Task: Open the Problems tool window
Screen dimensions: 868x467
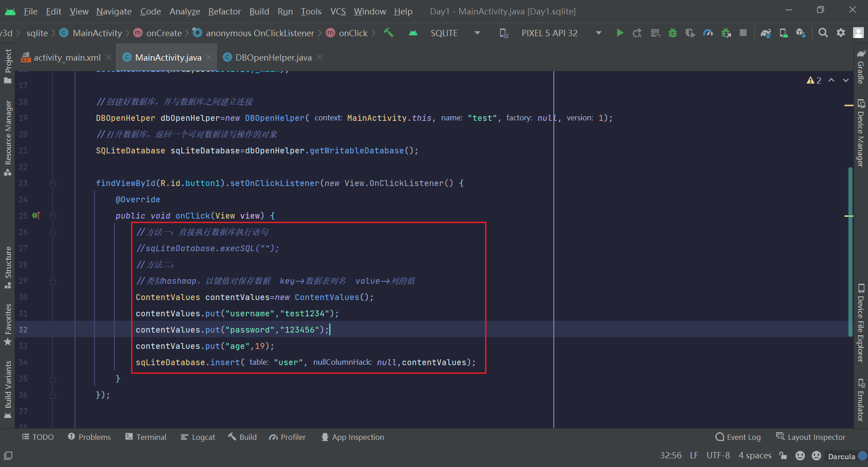Action: point(89,437)
